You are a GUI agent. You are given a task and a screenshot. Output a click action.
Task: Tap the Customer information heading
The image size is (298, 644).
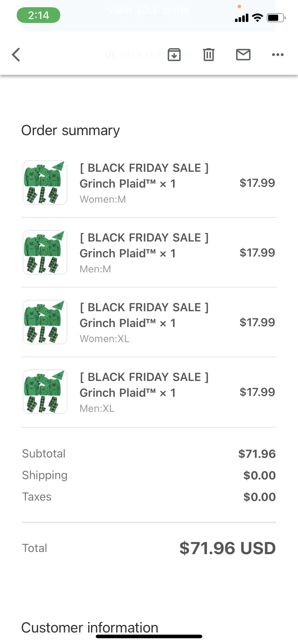90,627
